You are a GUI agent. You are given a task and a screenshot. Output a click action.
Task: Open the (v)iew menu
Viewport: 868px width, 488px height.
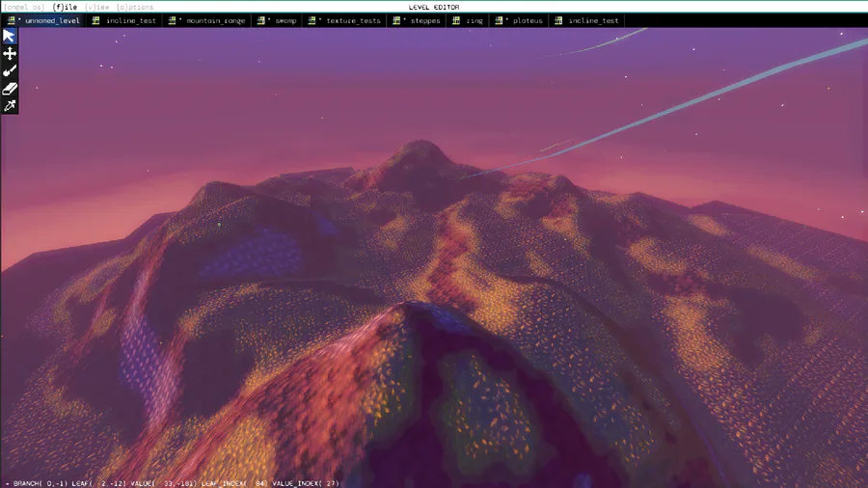(96, 7)
